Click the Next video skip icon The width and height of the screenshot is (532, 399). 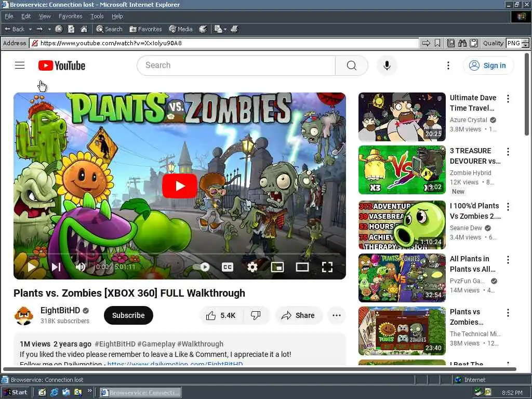(56, 267)
